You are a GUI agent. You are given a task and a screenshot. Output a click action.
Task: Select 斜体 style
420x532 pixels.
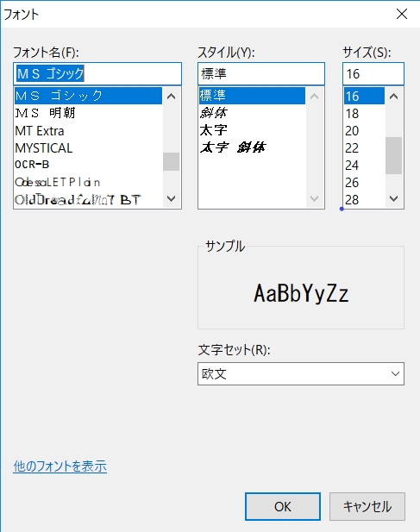point(252,113)
